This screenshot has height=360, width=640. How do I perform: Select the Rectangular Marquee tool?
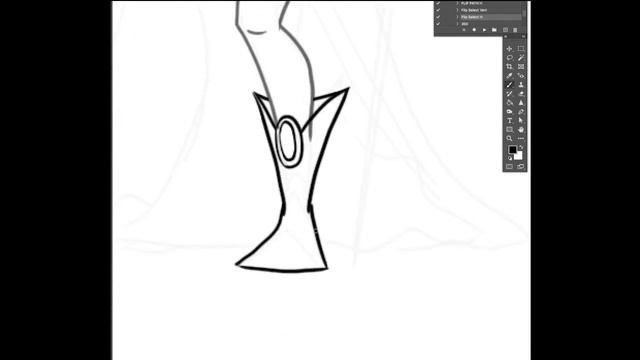point(521,49)
